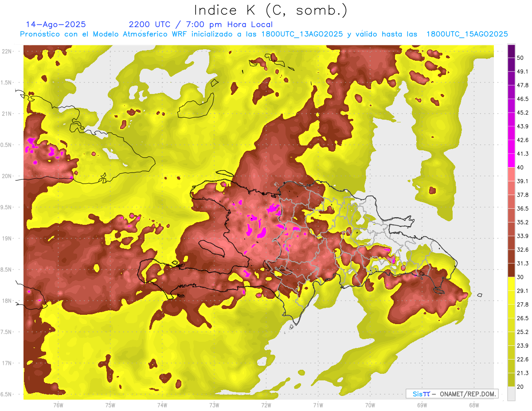Click the '21N' latitude axis label
This screenshot has width=532, height=411.
tap(7, 114)
